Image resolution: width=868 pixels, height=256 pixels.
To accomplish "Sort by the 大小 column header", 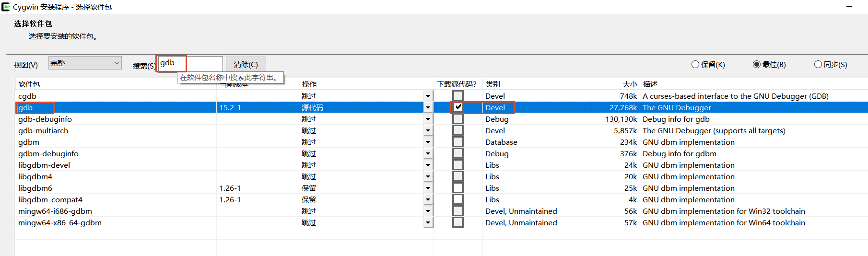I will pos(616,84).
